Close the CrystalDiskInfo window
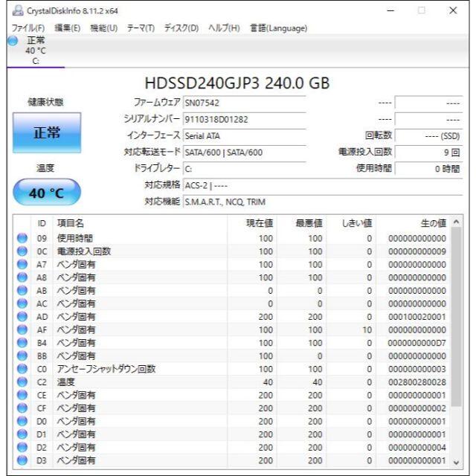Viewport: 476px width, 476px height. click(x=453, y=10)
